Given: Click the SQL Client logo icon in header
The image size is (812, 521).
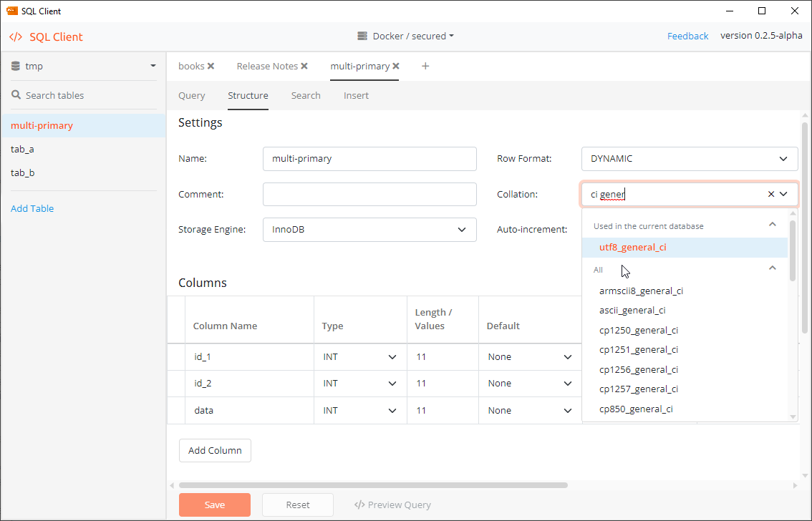Looking at the screenshot, I should pos(16,36).
